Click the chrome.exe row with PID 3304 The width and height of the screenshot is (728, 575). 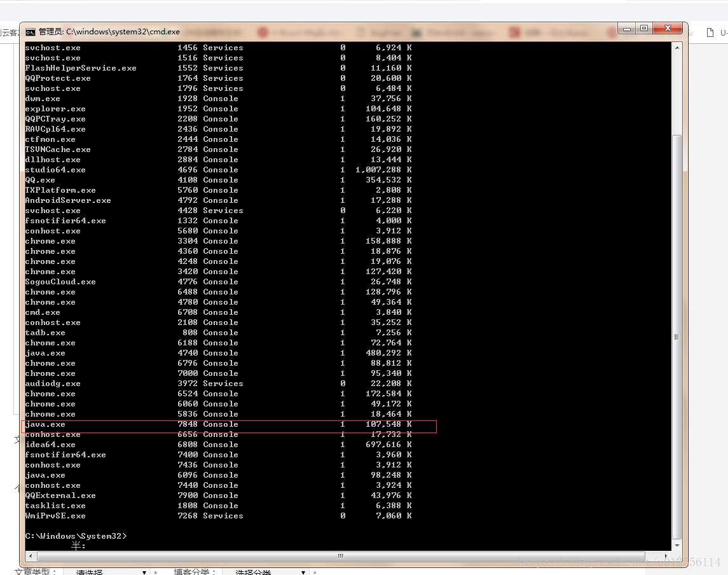click(218, 241)
